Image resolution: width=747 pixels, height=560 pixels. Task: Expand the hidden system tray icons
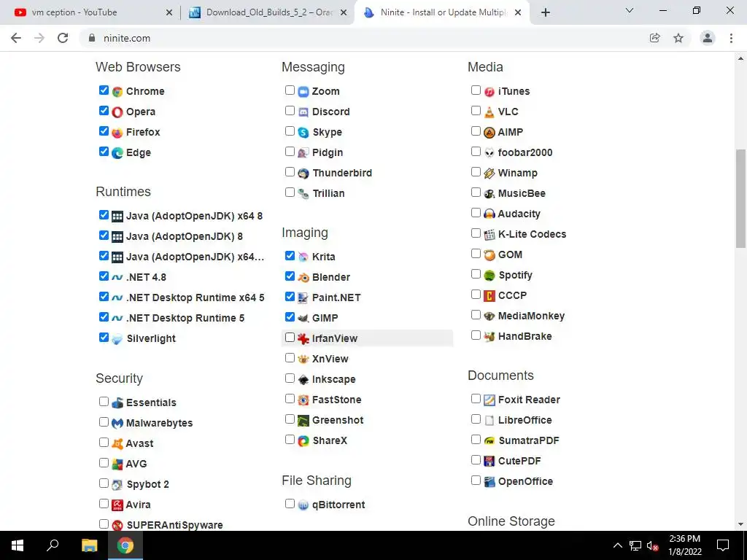[617, 545]
